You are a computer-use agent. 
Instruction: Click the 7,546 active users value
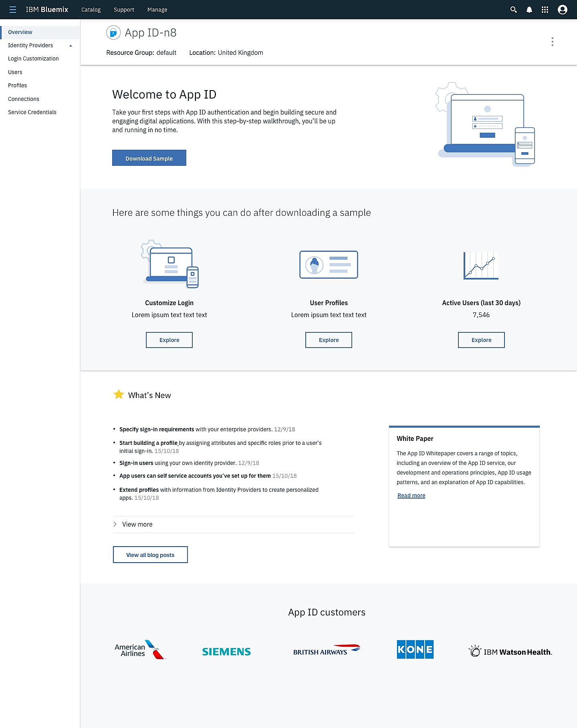point(481,315)
